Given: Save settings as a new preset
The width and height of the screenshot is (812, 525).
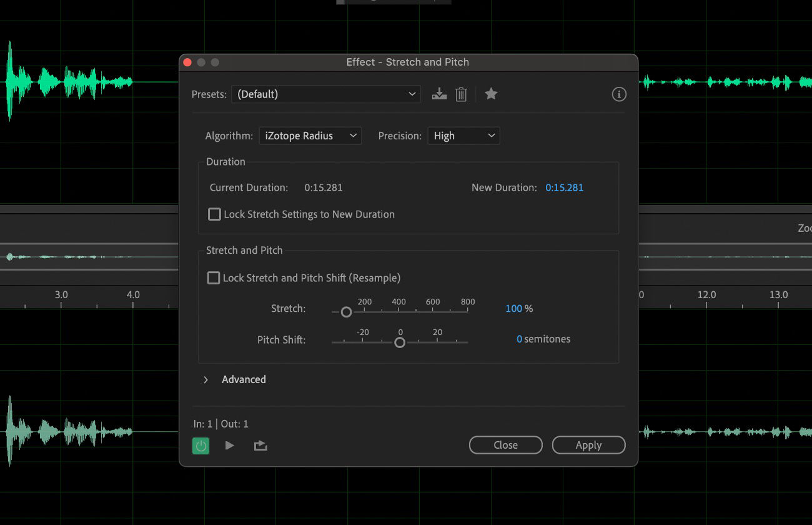Looking at the screenshot, I should click(x=440, y=94).
